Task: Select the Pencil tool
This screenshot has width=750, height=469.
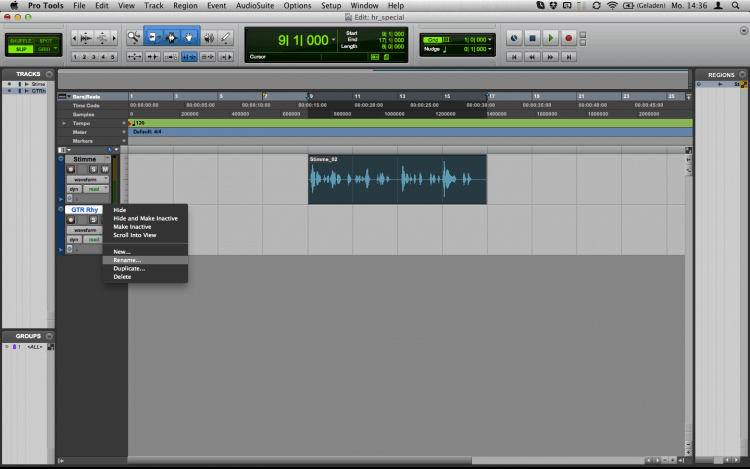Action: [226, 37]
